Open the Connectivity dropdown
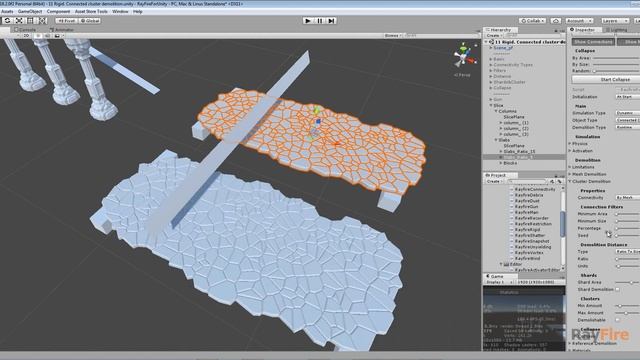Viewport: 640px width, 360px height. pyautogui.click(x=627, y=198)
